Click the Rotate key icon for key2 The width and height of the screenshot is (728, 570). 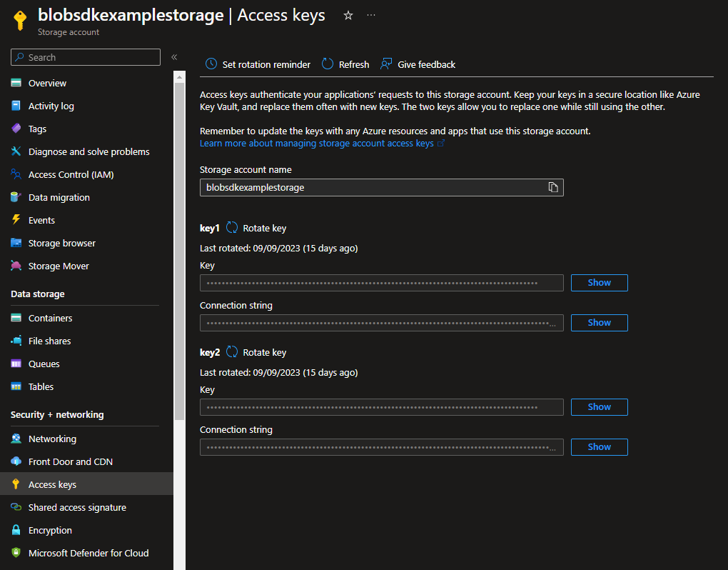point(231,352)
